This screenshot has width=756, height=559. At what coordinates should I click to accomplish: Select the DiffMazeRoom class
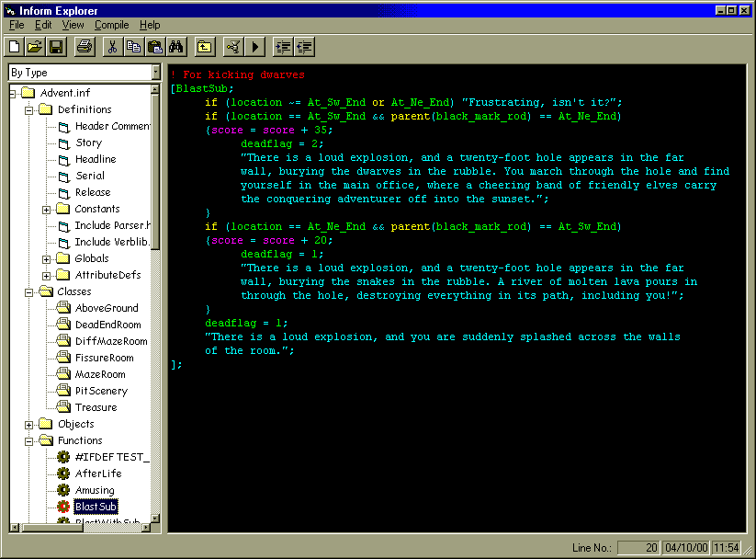111,341
